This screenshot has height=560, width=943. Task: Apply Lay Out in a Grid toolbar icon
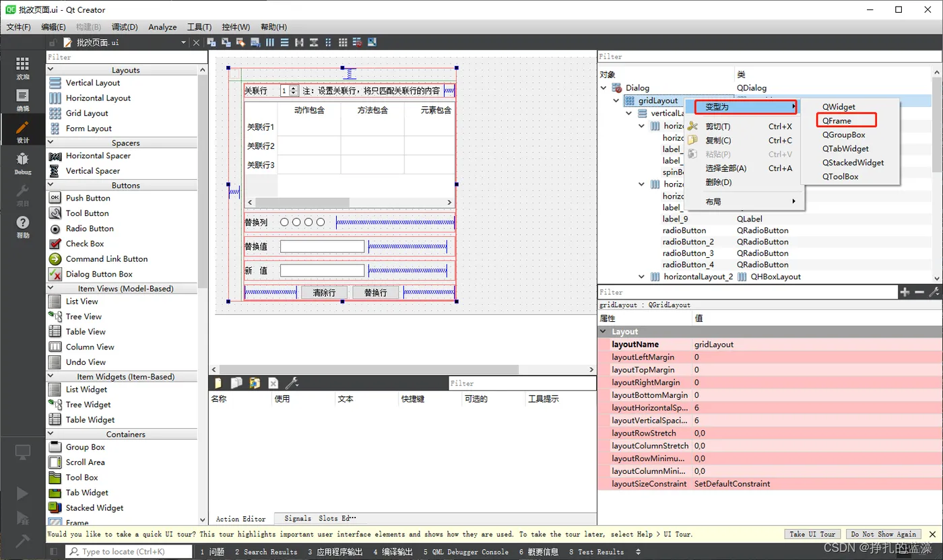(x=343, y=42)
